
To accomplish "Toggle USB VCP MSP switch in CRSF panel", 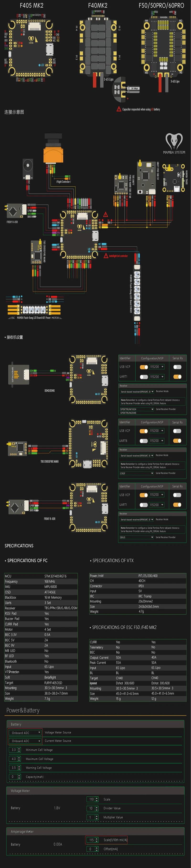I will coord(144,431).
